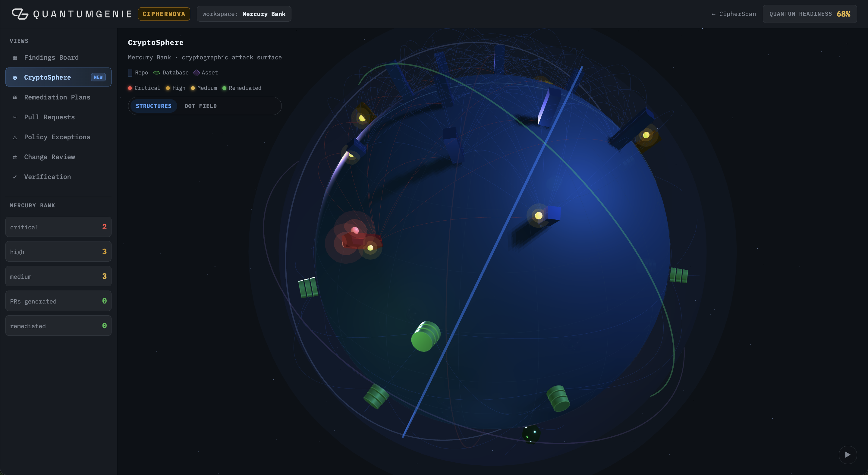Open the Change Review view
The height and width of the screenshot is (475, 868).
58,157
